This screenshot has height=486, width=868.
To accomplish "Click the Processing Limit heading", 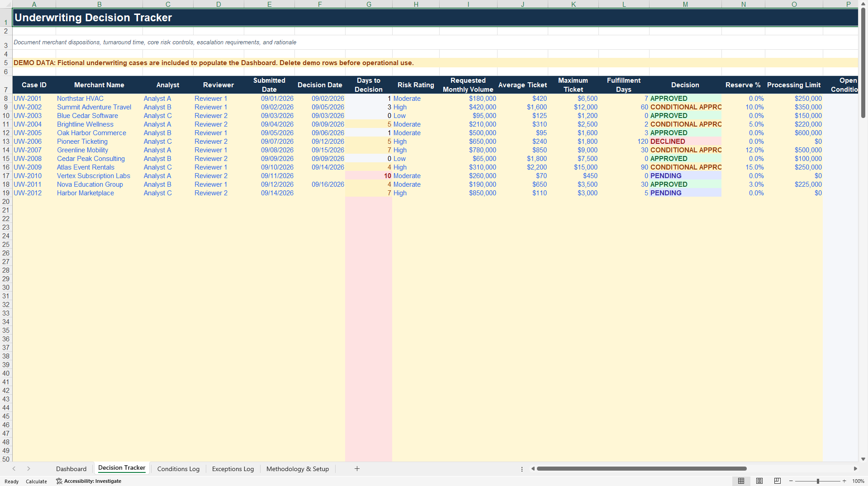I will point(794,85).
